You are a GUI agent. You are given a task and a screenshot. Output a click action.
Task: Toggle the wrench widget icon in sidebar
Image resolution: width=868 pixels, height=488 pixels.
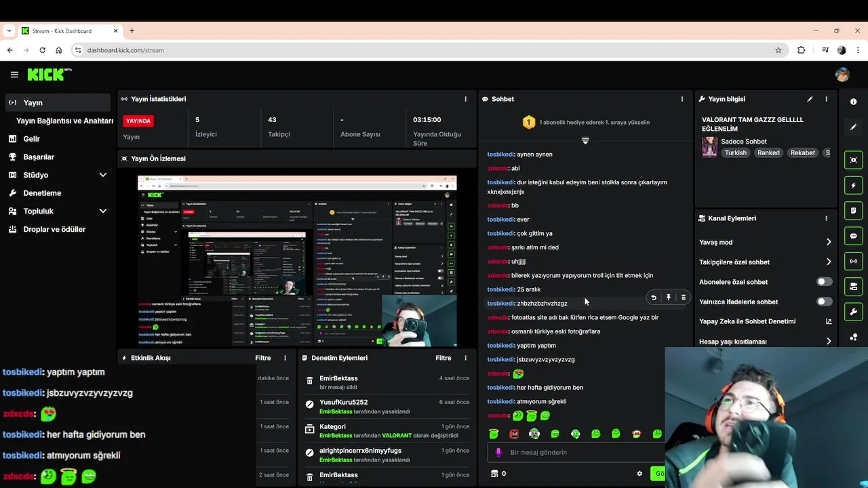point(853,311)
